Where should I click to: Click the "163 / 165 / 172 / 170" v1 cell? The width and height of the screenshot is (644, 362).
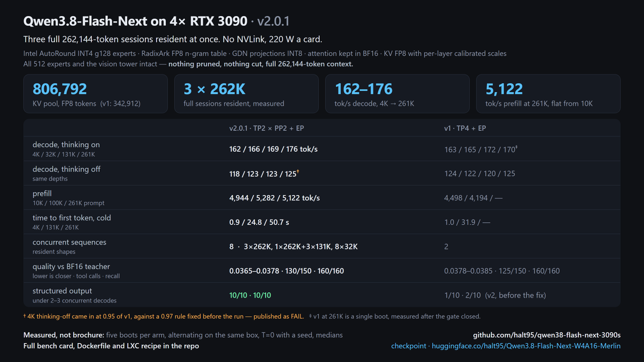click(x=481, y=149)
